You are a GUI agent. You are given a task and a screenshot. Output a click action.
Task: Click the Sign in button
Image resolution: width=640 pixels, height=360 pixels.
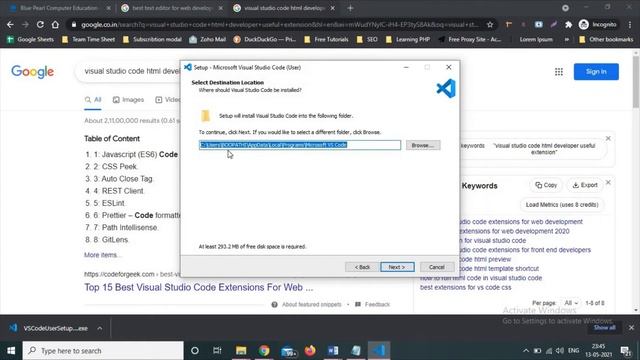tap(596, 72)
